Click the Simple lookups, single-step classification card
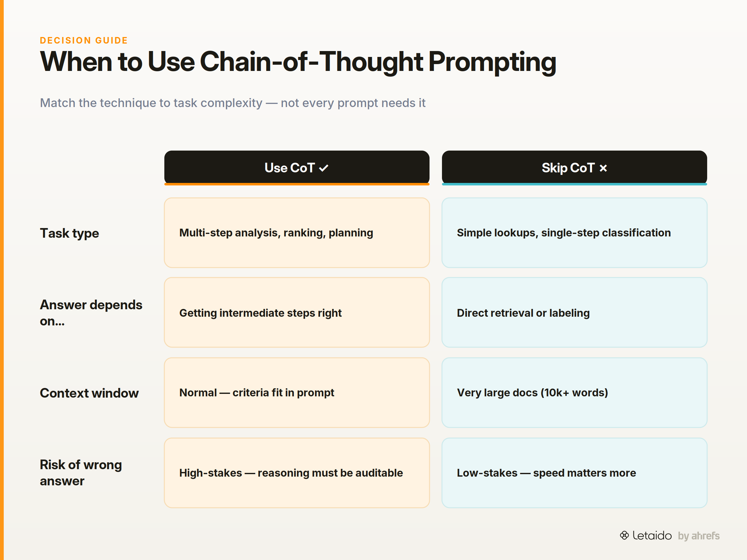 (x=575, y=233)
